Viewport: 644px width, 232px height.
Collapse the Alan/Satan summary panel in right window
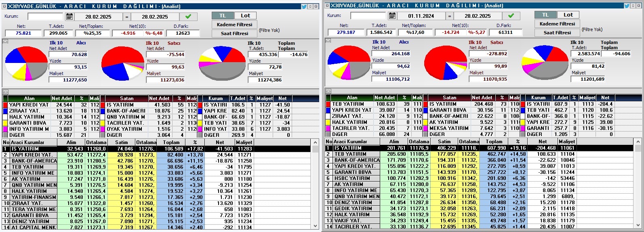pos(328,91)
